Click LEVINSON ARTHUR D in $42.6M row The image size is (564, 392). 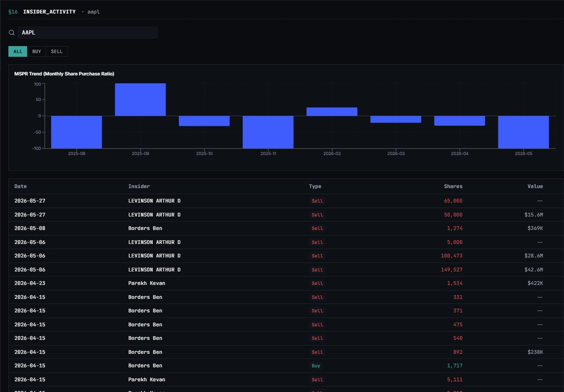(x=154, y=270)
